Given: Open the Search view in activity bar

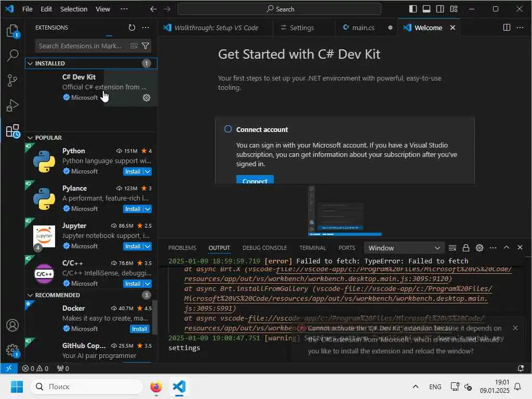Looking at the screenshot, I should (12, 56).
